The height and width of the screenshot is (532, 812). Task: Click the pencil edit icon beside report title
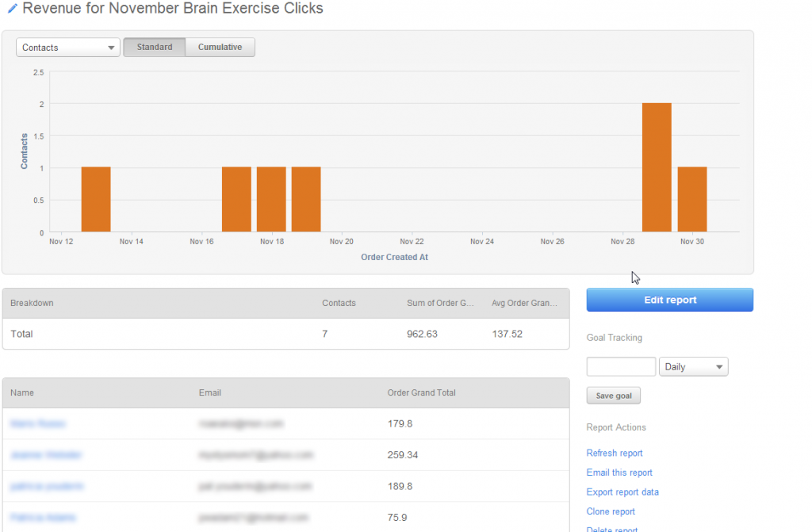tap(12, 10)
